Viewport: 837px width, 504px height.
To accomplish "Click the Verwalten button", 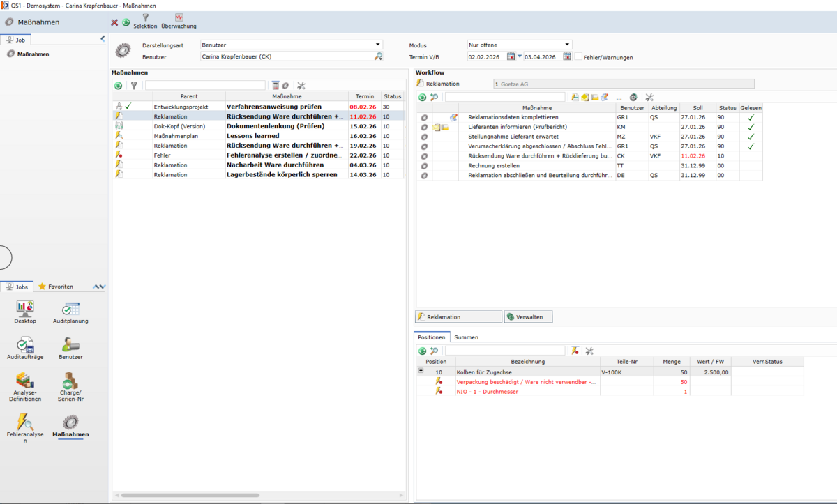I will point(528,316).
